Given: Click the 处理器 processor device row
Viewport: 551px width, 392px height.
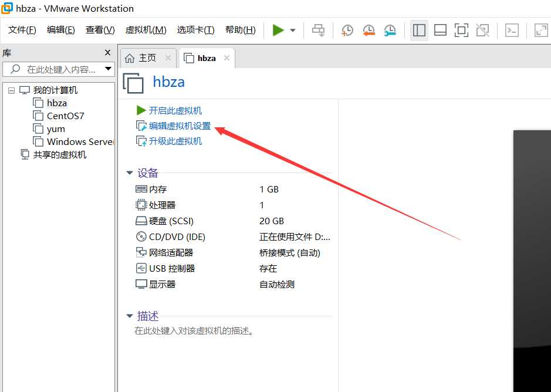Looking at the screenshot, I should (x=232, y=205).
